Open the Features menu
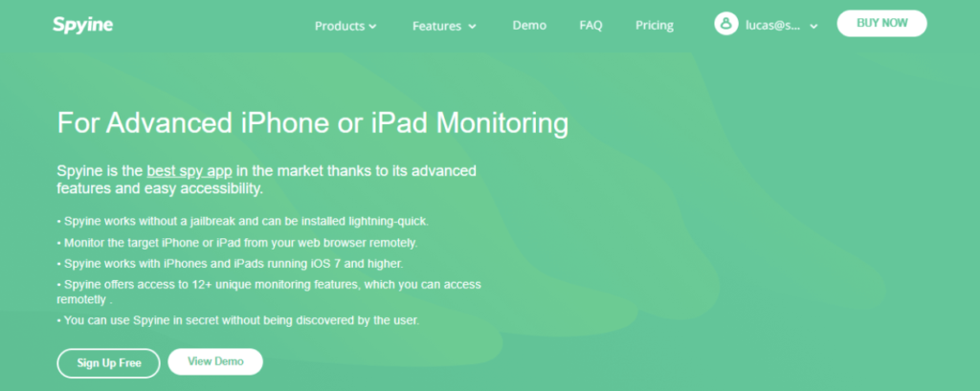This screenshot has height=391, width=980. click(x=444, y=26)
